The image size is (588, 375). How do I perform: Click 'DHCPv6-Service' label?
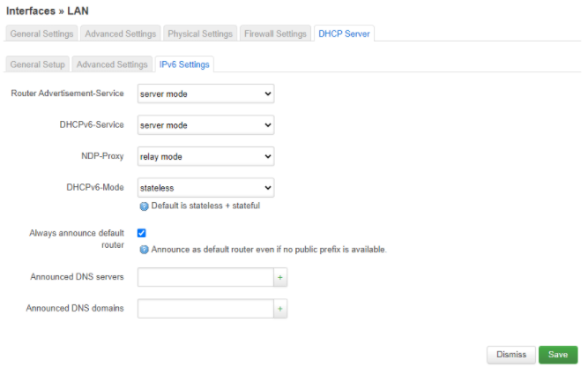(92, 124)
